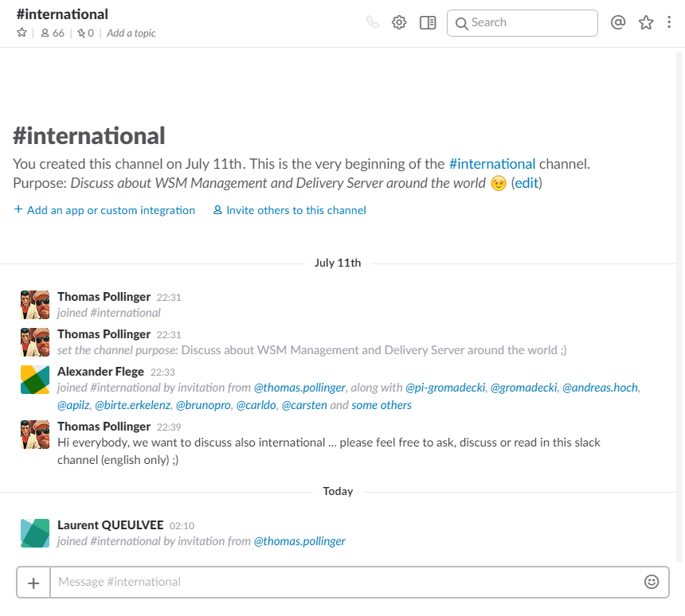The height and width of the screenshot is (616, 685).
Task: Click Add a topic
Action: point(131,33)
